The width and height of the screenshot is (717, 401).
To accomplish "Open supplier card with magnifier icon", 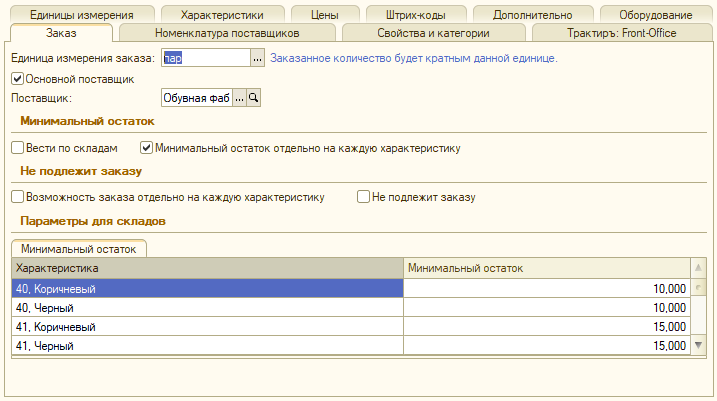I will [254, 98].
